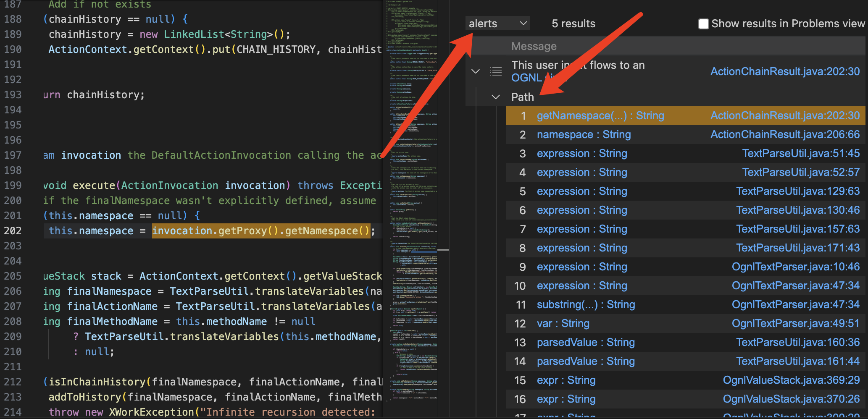868x419 pixels.
Task: Open TextParseUtil.java:161:44 location link
Action: pos(798,361)
